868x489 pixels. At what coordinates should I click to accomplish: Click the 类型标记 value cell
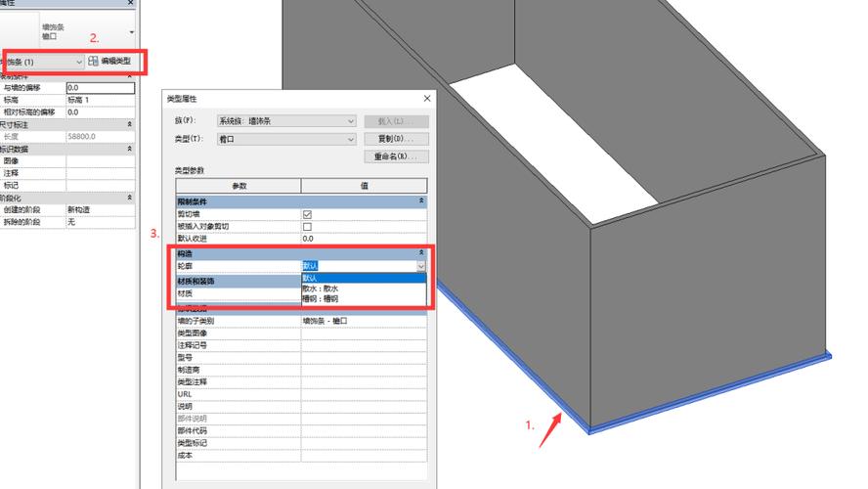[x=364, y=443]
